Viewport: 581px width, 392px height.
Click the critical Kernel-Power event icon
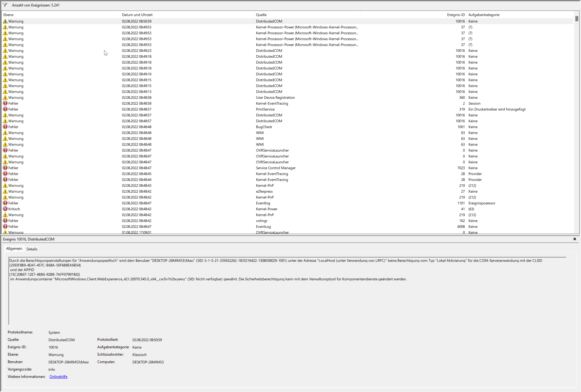(5, 209)
